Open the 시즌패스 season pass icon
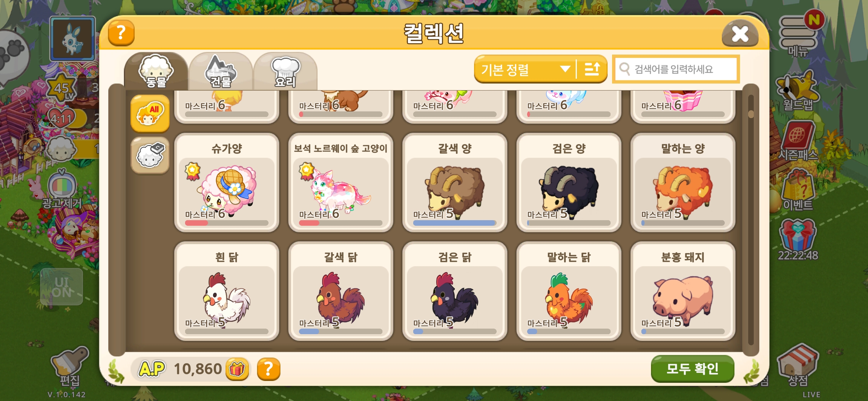This screenshot has width=868, height=401. tap(798, 141)
